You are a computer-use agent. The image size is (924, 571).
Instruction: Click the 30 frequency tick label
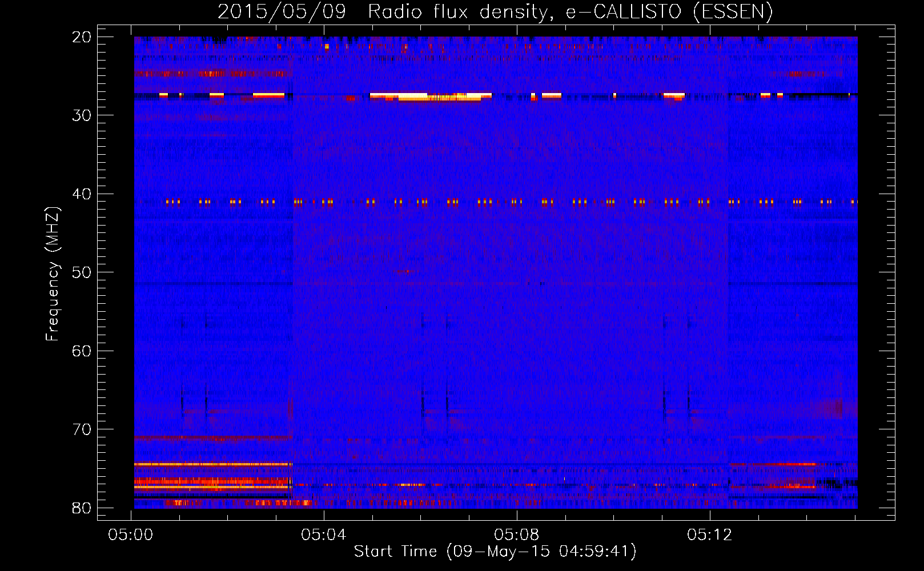click(82, 115)
